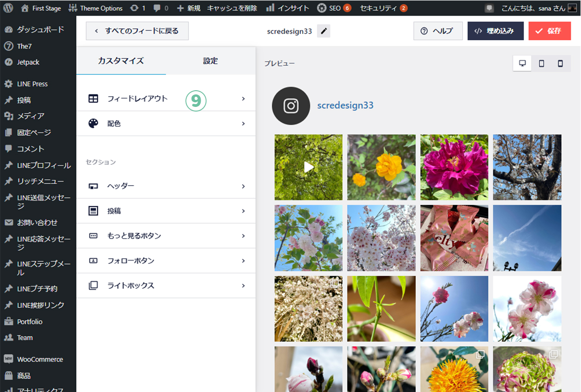Open Jetpack in the sidebar

[28, 62]
